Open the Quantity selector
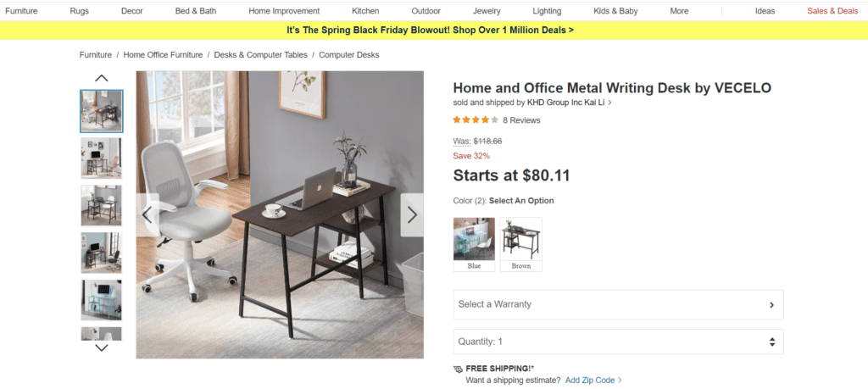Screen dimensions: 868x389 pos(618,342)
